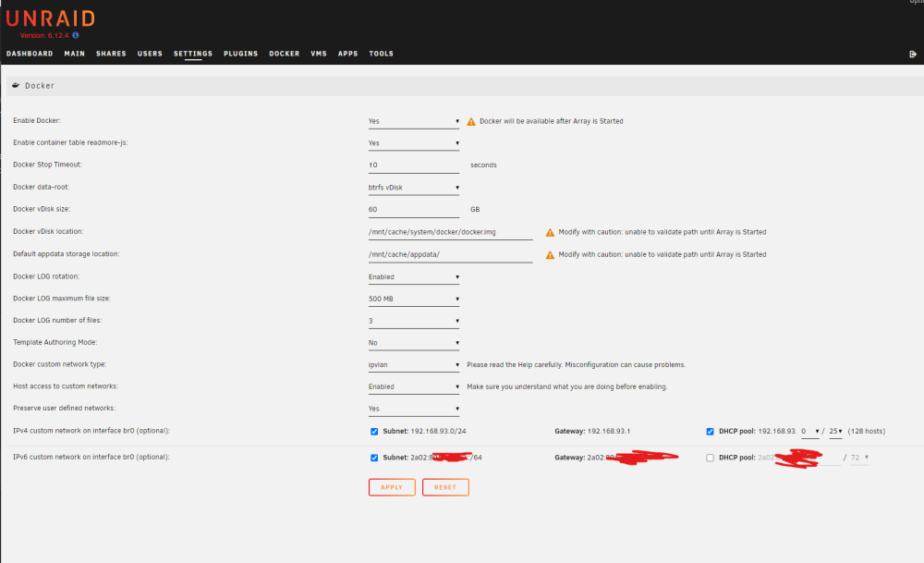
Task: Click the Reset button
Action: (445, 487)
